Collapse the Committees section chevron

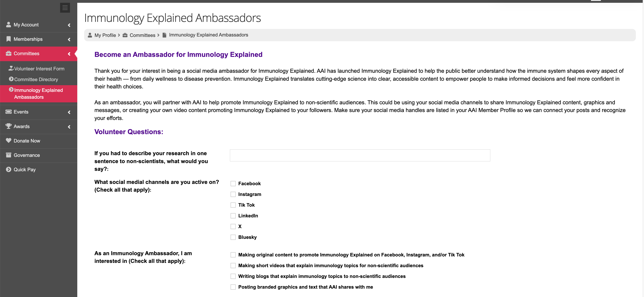pyautogui.click(x=69, y=54)
